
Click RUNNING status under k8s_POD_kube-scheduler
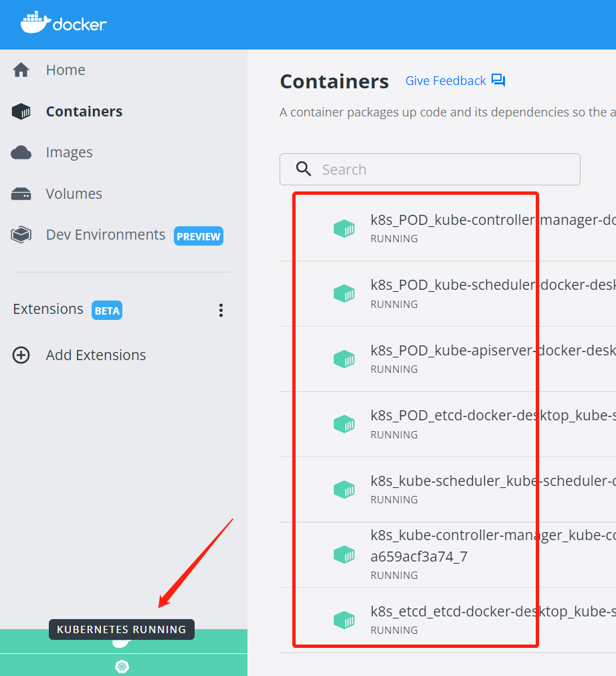(x=394, y=305)
